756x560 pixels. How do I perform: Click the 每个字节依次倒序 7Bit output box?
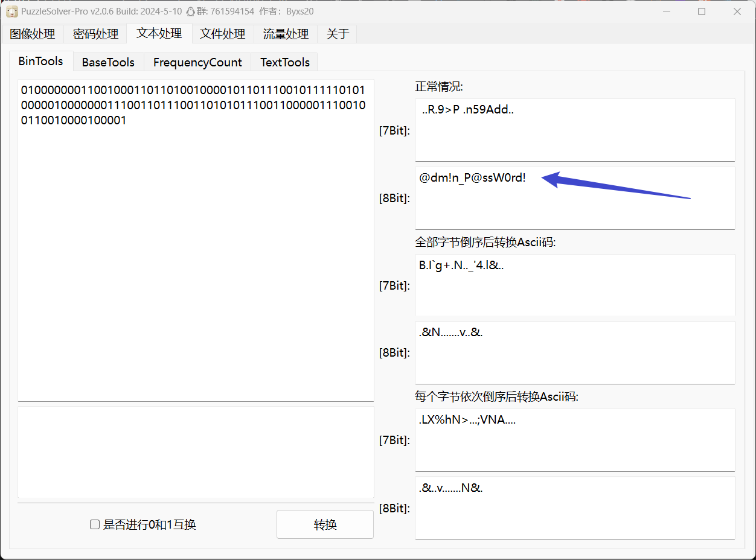point(575,440)
